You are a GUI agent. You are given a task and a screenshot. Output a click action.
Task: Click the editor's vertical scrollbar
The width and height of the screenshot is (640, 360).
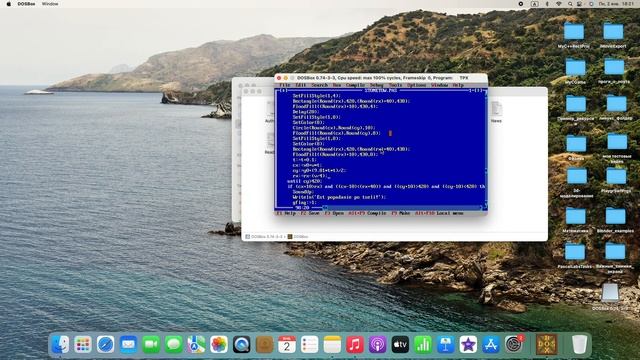pyautogui.click(x=486, y=149)
